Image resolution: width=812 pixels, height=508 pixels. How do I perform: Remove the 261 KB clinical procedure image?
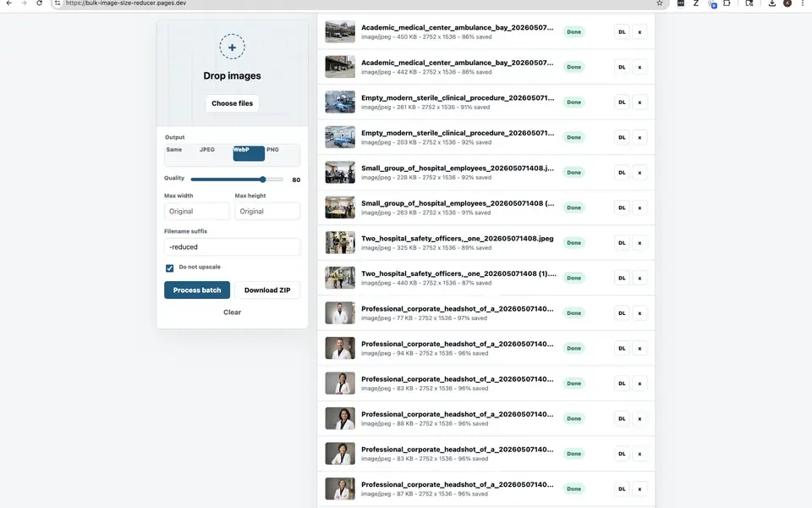(x=639, y=102)
